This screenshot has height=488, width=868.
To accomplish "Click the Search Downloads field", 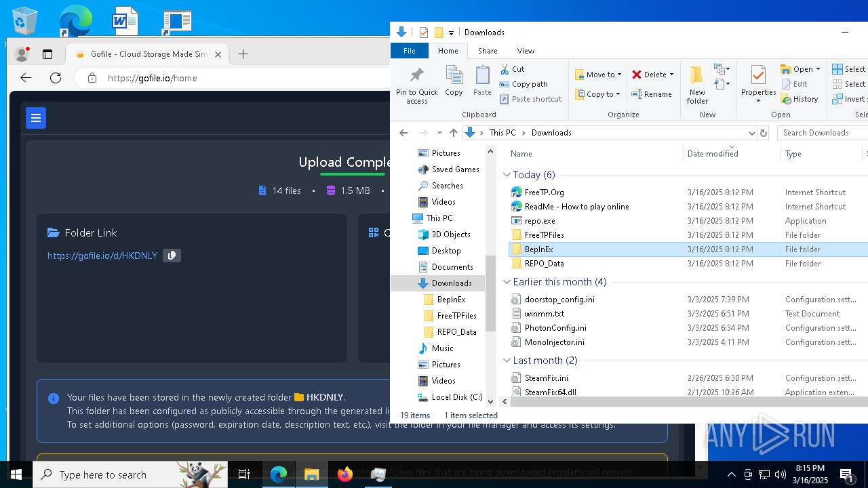I will point(823,133).
